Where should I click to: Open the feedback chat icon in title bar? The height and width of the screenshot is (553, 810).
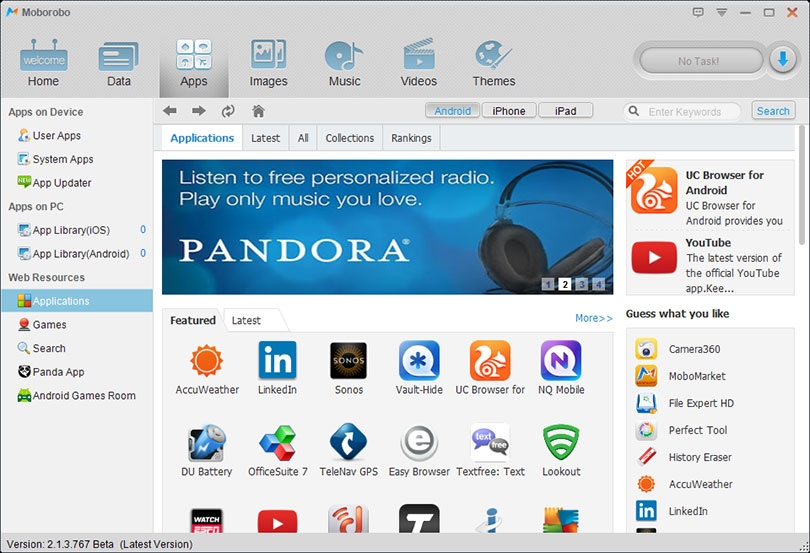pos(698,12)
